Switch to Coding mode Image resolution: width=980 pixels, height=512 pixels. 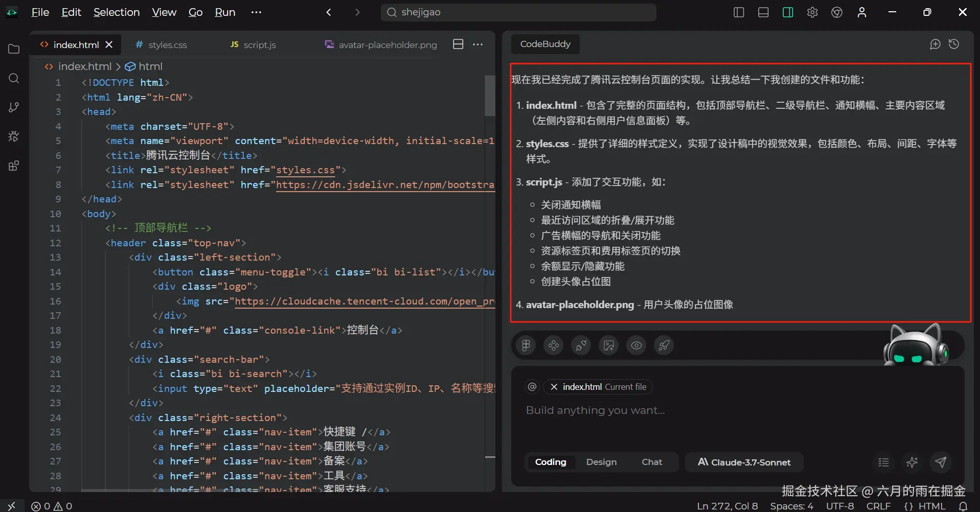551,462
